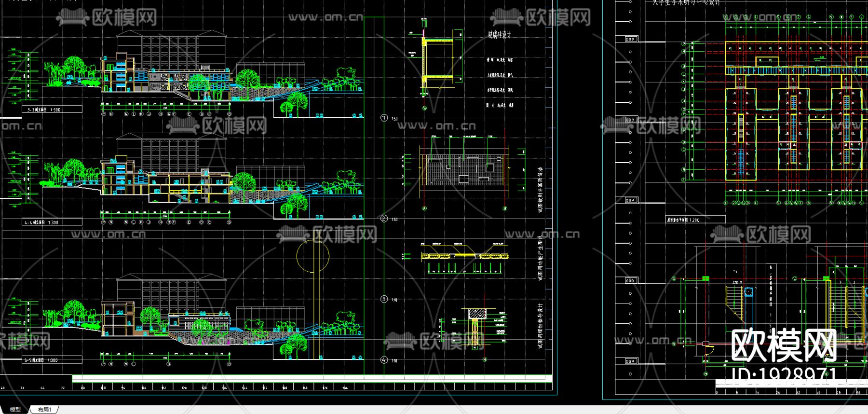Viewport: 868px width, 414px height.
Task: Select detail marker circle number 3
Action: click(384, 299)
